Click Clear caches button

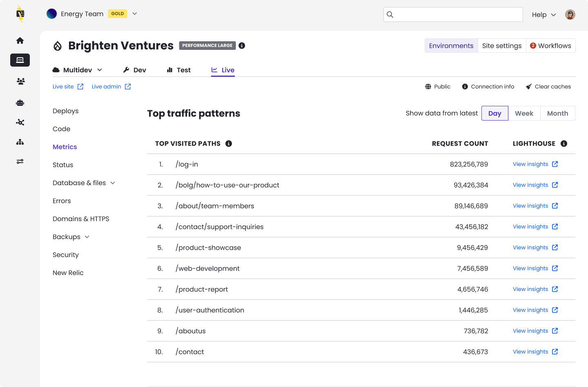point(548,87)
